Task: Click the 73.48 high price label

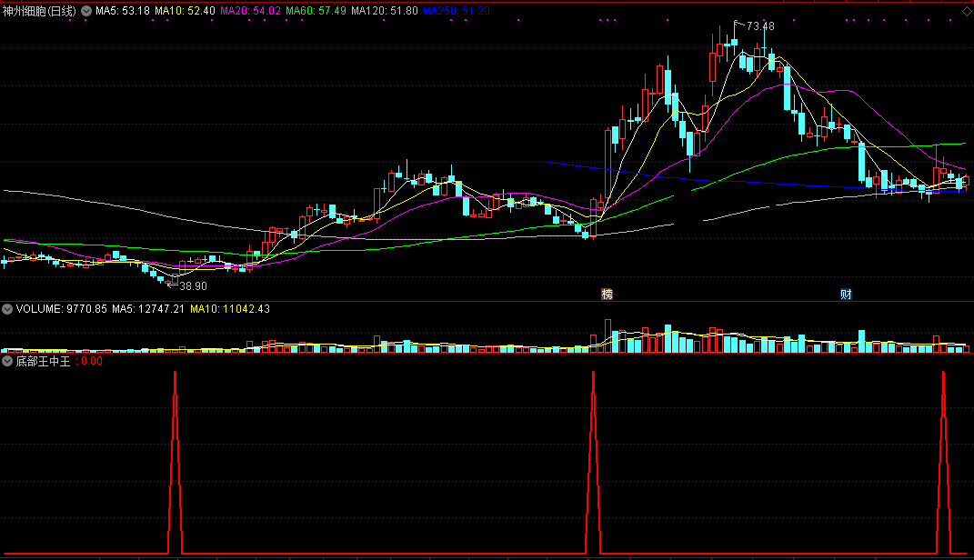Action: click(760, 26)
